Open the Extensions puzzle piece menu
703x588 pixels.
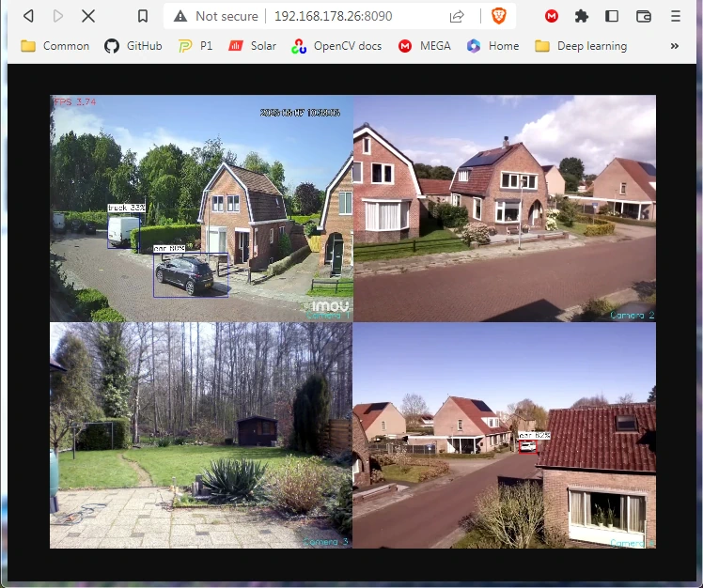582,17
